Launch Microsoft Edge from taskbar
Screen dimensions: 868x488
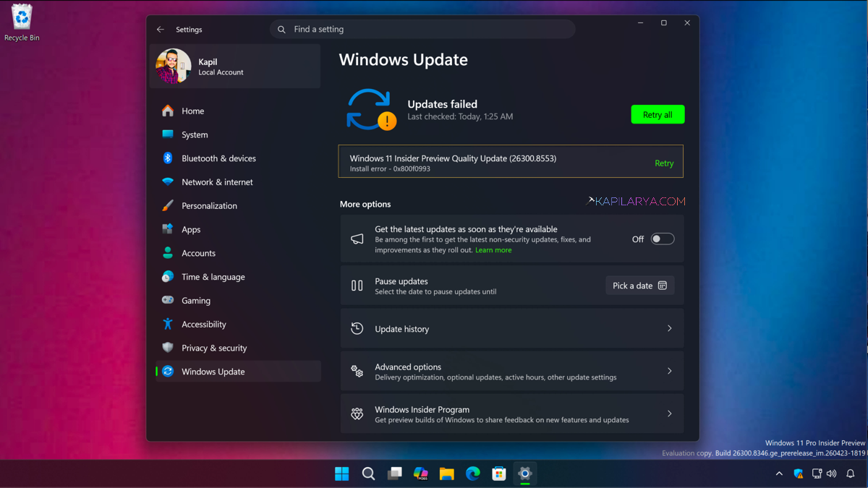(x=472, y=474)
